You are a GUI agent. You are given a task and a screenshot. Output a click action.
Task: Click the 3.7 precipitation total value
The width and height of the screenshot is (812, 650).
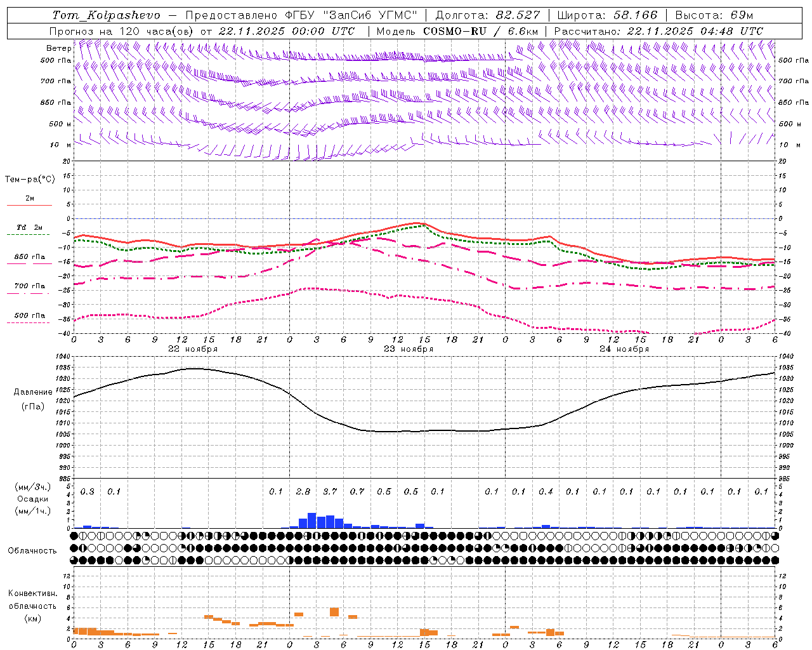tap(330, 491)
